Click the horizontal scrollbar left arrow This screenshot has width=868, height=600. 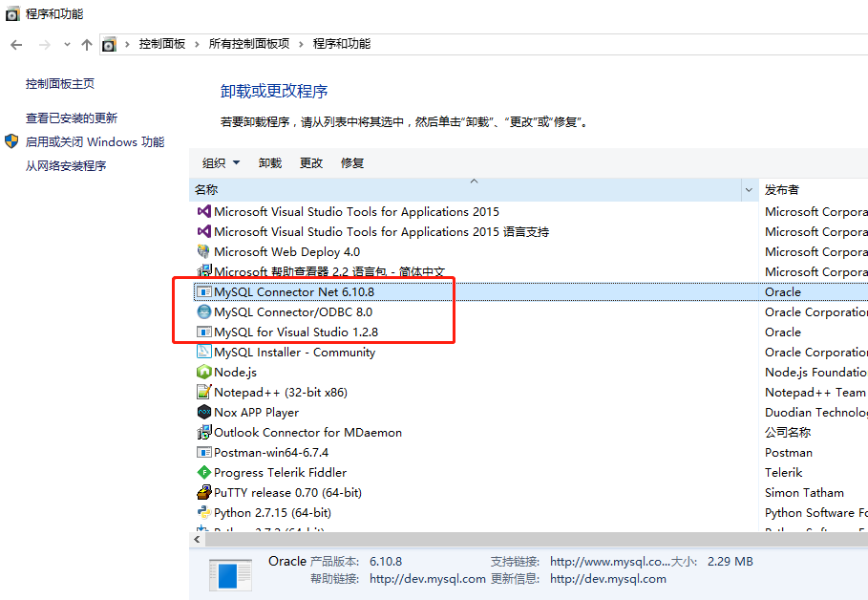click(x=197, y=539)
